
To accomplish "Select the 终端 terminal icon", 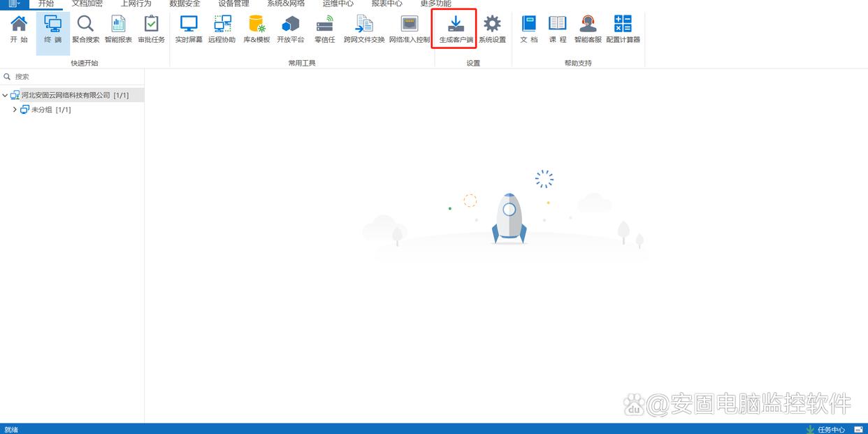I will 53,29.
